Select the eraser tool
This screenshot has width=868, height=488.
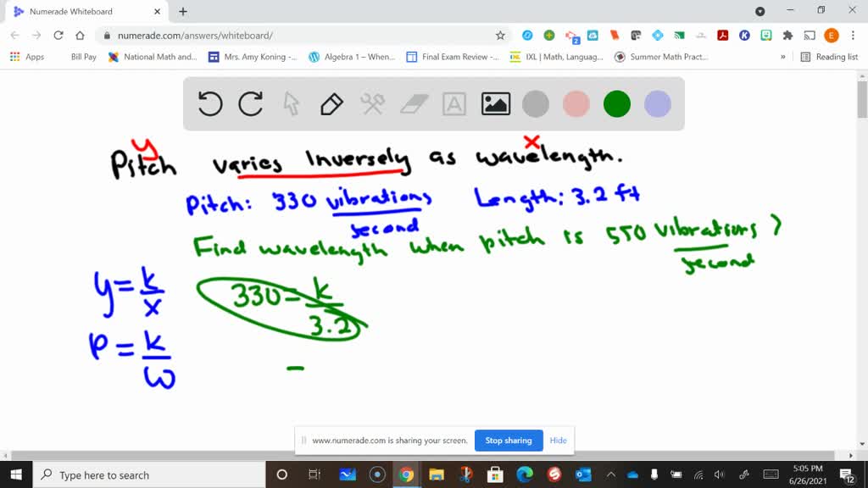click(414, 104)
